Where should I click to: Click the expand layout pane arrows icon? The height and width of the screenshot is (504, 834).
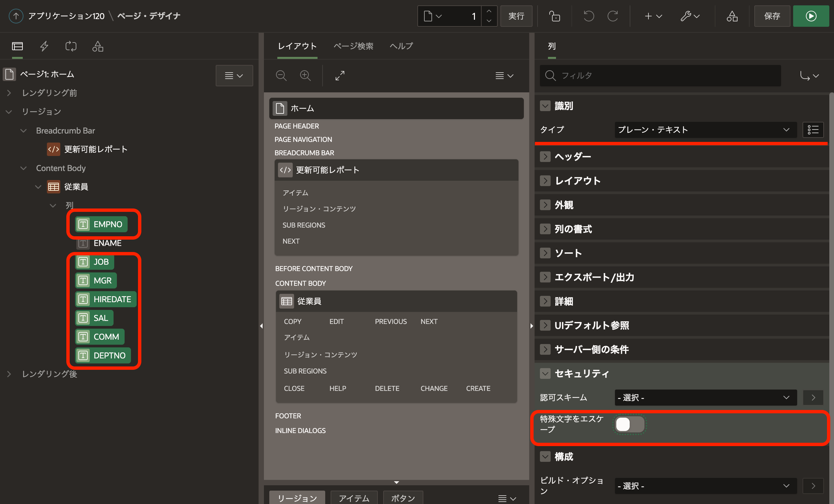click(x=340, y=75)
